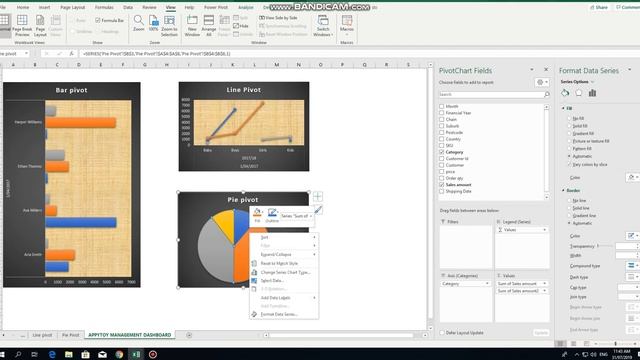Image resolution: width=640 pixels, height=360 pixels.
Task: Select the Solid fill radio option
Action: click(569, 126)
